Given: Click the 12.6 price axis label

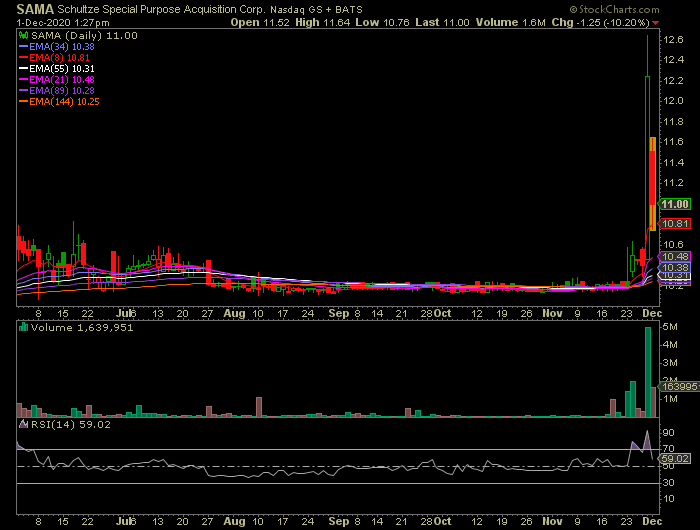Looking at the screenshot, I should tap(673, 40).
